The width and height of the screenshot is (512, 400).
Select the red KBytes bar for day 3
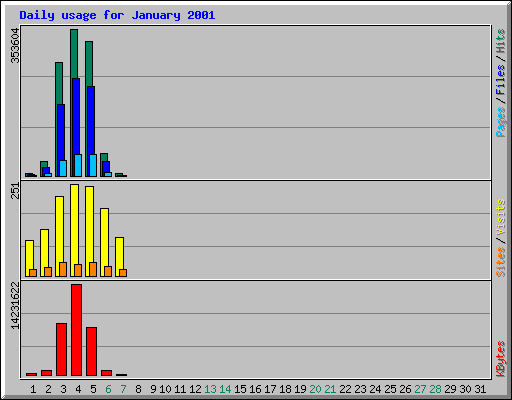61,350
